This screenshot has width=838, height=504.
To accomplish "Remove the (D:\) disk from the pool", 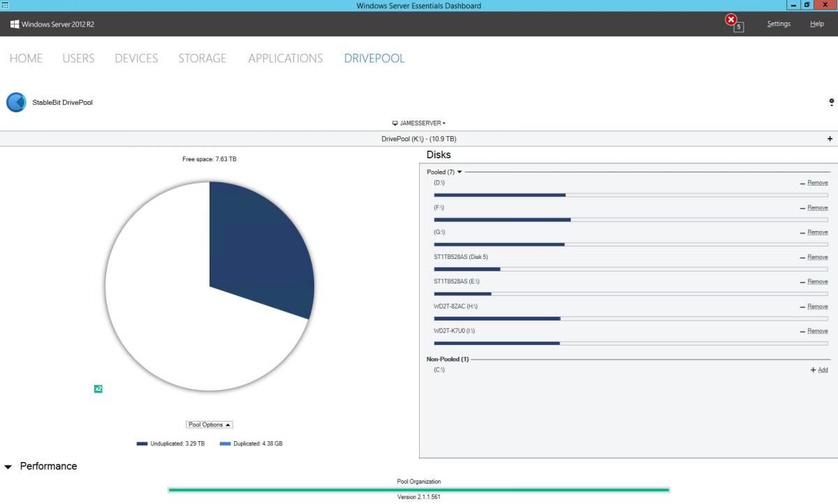I will (x=818, y=183).
